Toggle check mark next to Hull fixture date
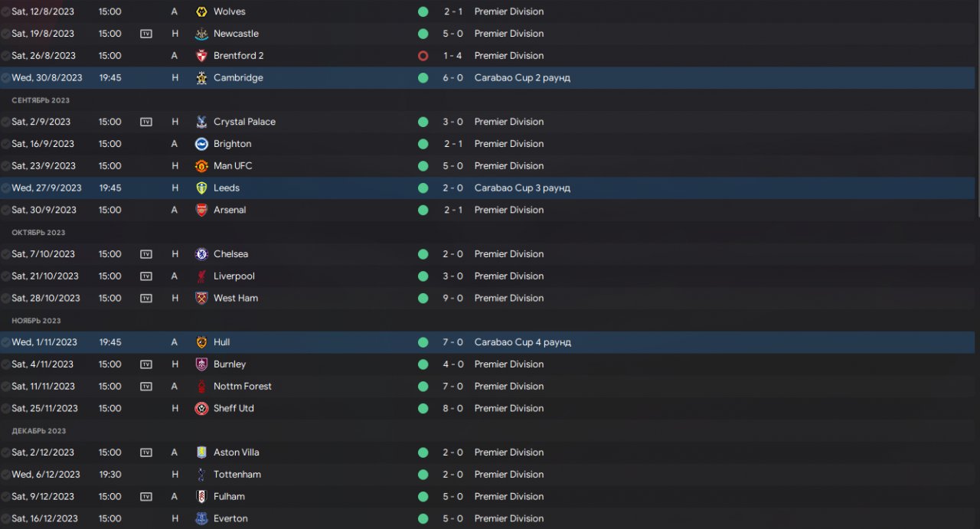This screenshot has height=529, width=980. click(6, 342)
